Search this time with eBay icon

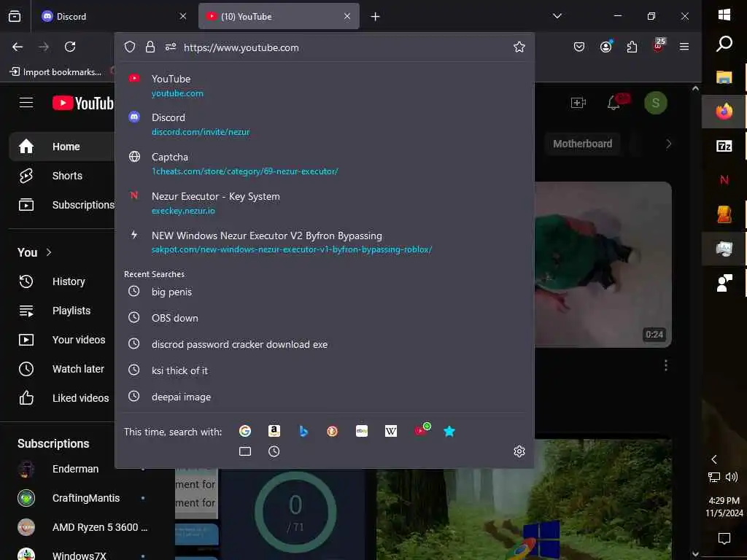click(x=362, y=431)
